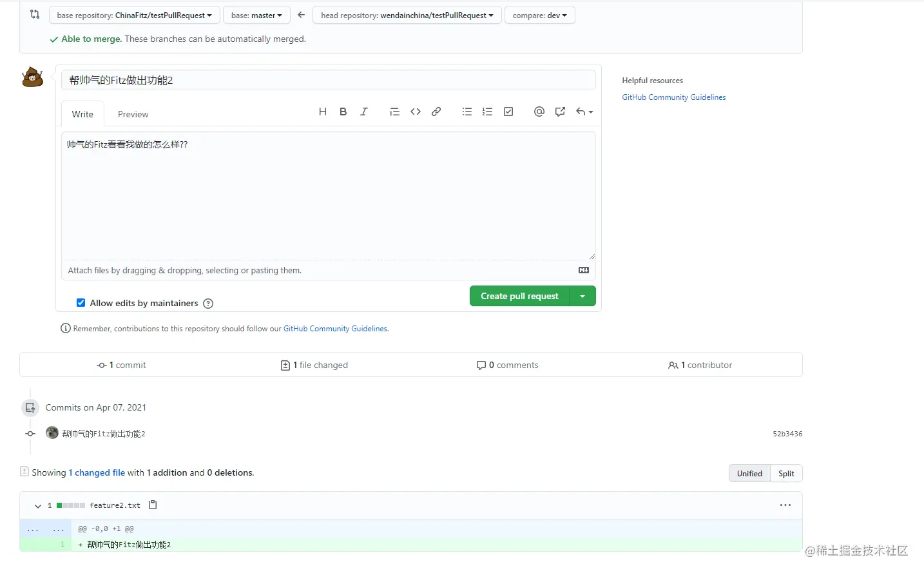Open the commit message 帮帅气的Fitz做出功能2
Viewport: 924px width, 573px height.
104,434
